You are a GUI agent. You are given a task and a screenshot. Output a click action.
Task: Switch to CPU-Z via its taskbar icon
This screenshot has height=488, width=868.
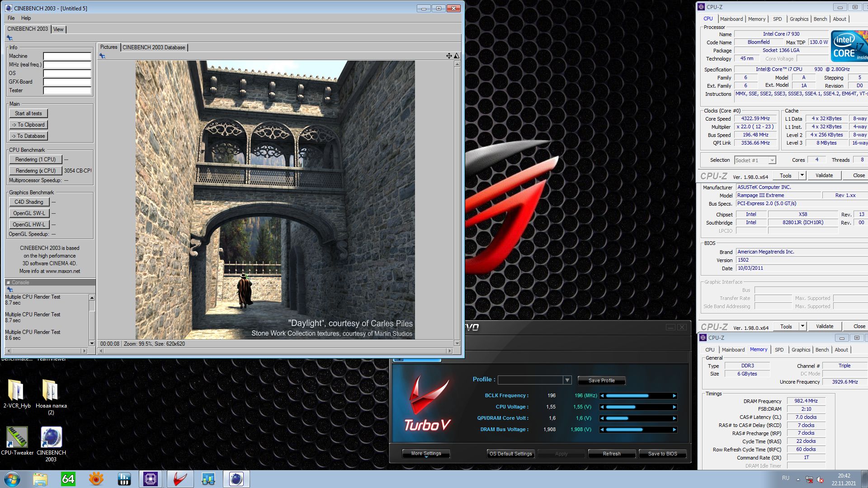151,479
